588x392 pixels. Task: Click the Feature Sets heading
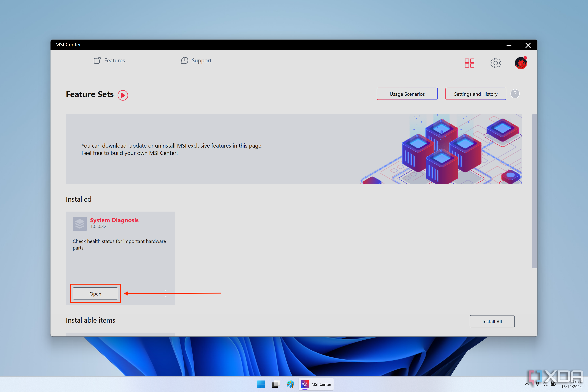(x=90, y=94)
